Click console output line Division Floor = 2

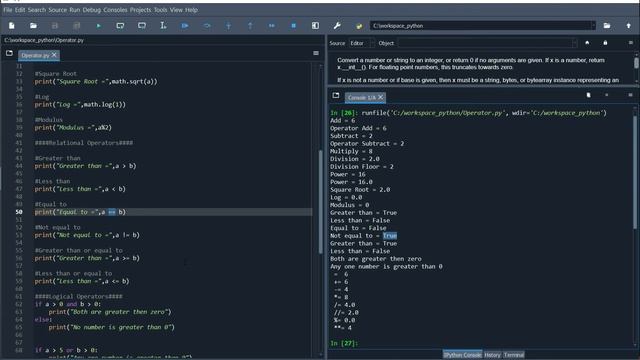362,167
